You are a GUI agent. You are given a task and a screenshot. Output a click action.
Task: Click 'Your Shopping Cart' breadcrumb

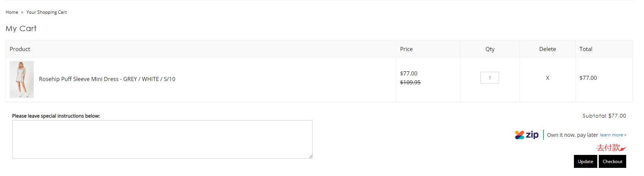pos(46,12)
